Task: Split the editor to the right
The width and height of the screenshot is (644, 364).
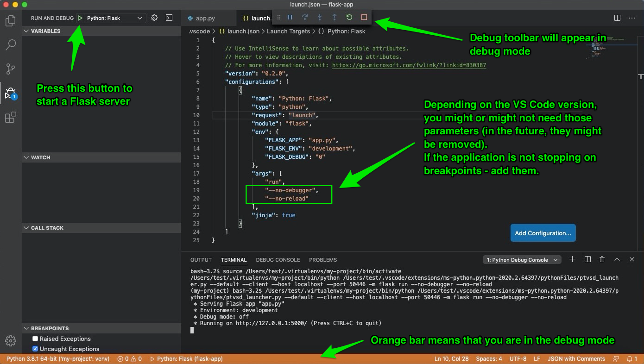Action: [617, 18]
